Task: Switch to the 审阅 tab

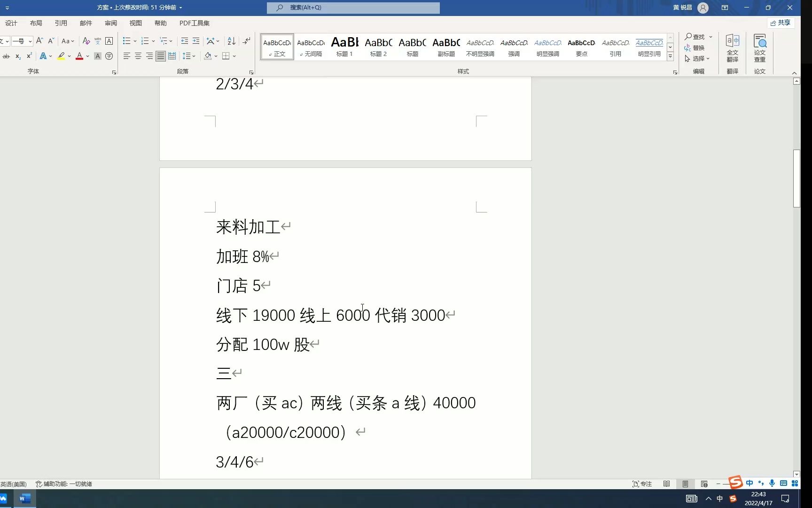Action: click(x=111, y=23)
